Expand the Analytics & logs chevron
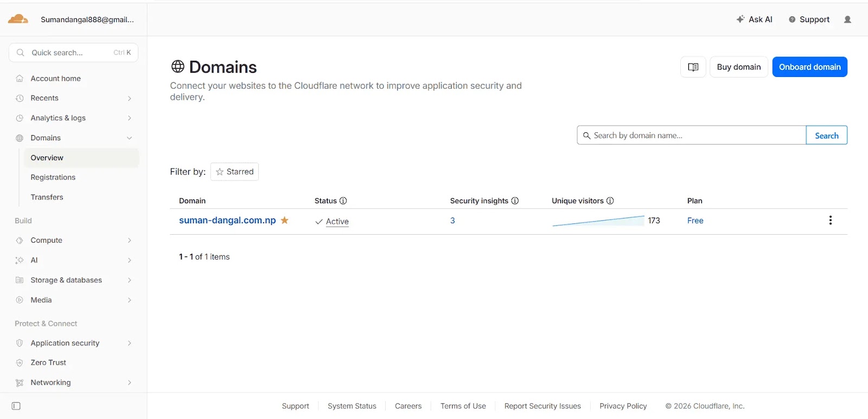 click(x=129, y=118)
